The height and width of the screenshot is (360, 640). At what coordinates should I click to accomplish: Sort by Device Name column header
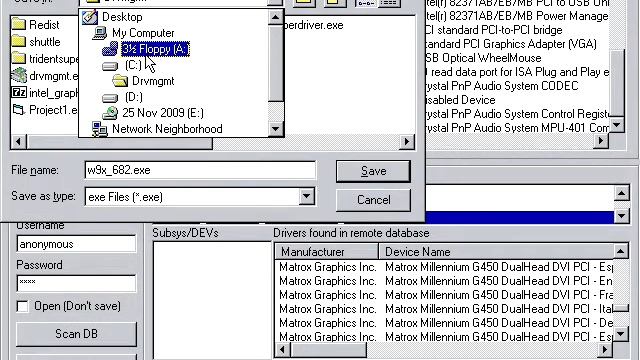tap(496, 252)
